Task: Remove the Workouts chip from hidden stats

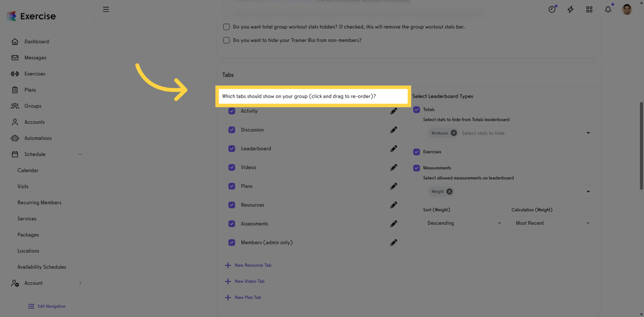Action: pyautogui.click(x=454, y=133)
